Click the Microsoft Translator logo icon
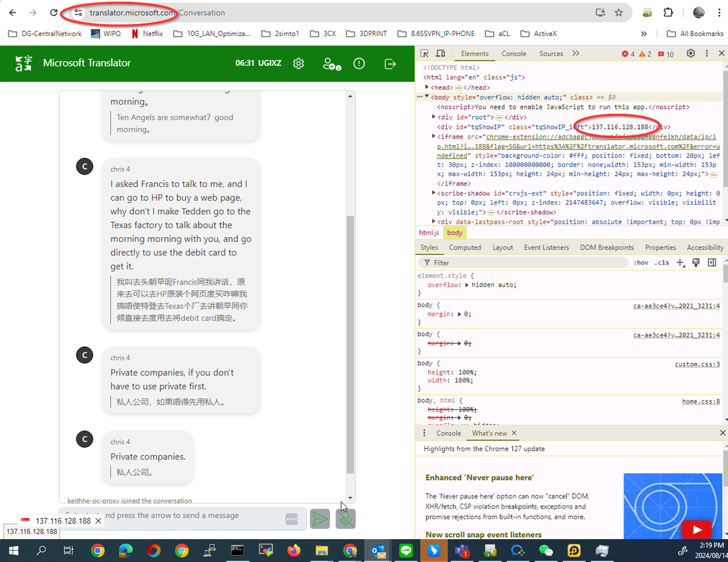 [x=24, y=63]
